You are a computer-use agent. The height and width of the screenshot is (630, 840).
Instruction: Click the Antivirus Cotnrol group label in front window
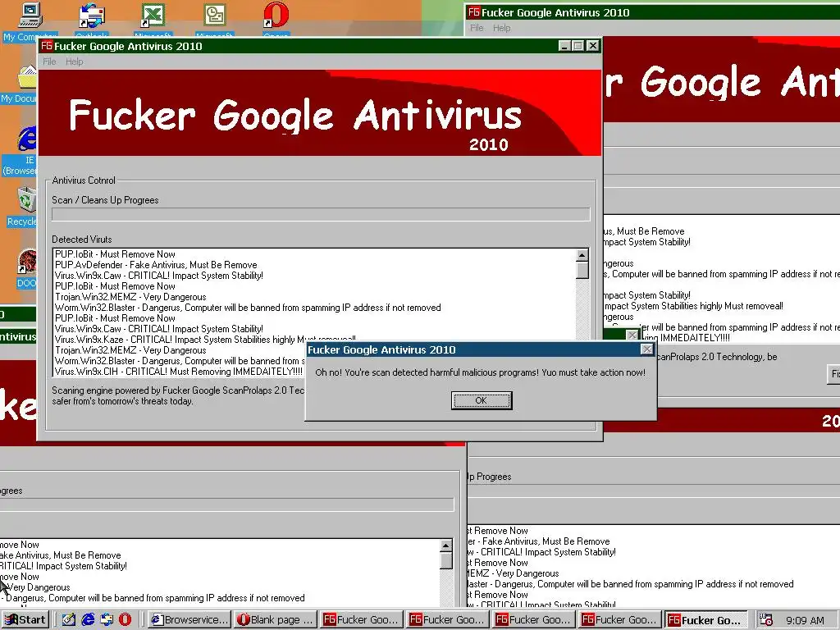click(84, 180)
